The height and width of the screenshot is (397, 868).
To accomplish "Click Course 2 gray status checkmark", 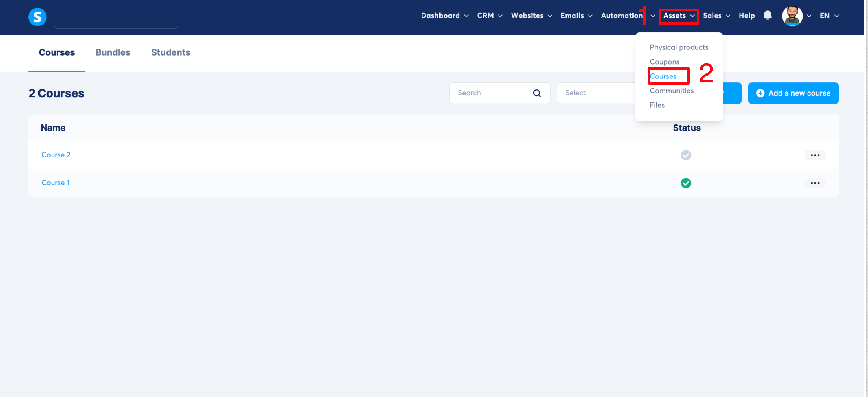I will [x=686, y=155].
